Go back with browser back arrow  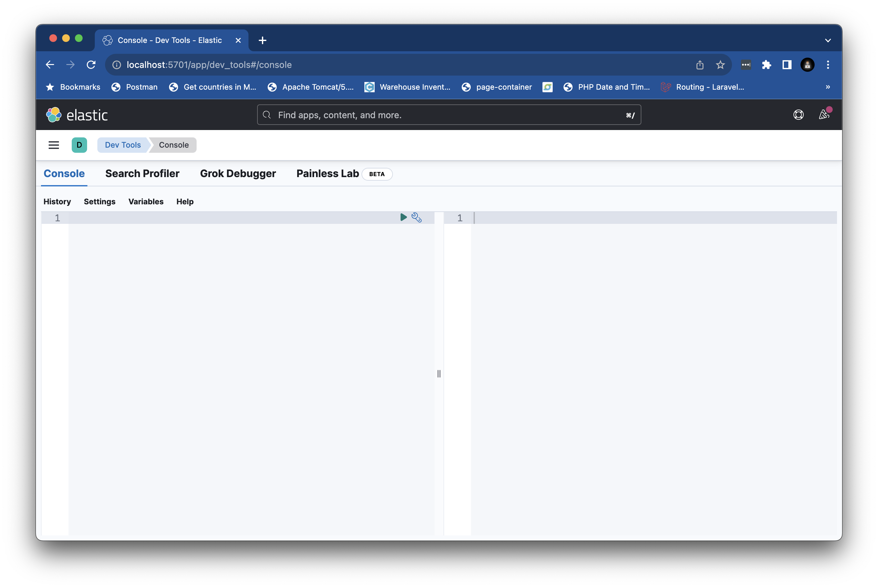(x=50, y=65)
